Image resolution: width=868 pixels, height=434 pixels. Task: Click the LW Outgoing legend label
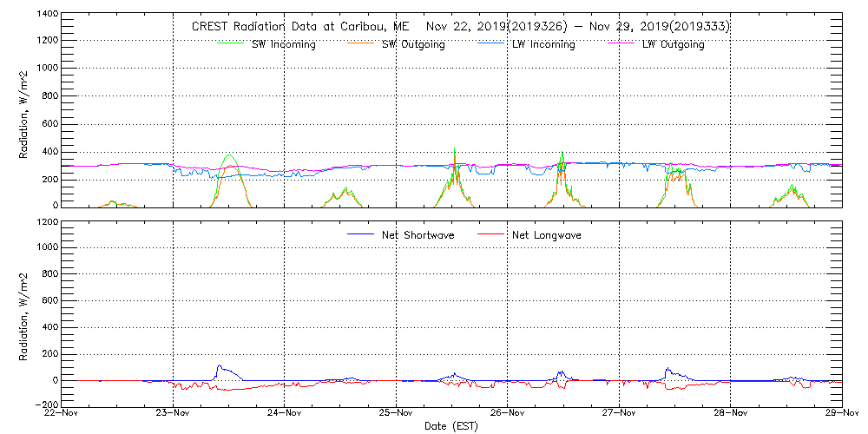pos(673,44)
